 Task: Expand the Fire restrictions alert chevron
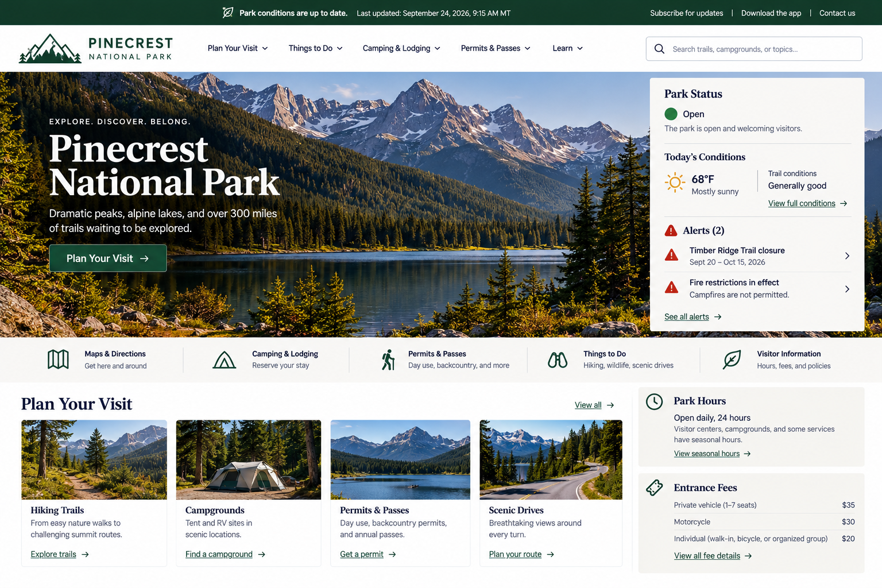click(x=847, y=289)
